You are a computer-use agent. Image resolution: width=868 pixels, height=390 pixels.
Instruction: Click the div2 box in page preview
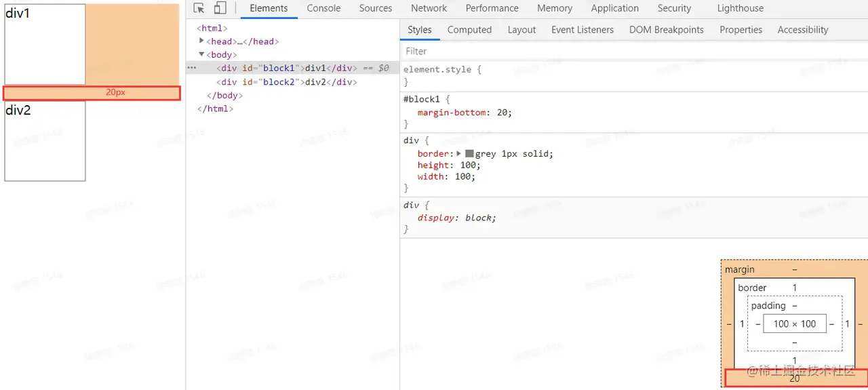(45, 141)
